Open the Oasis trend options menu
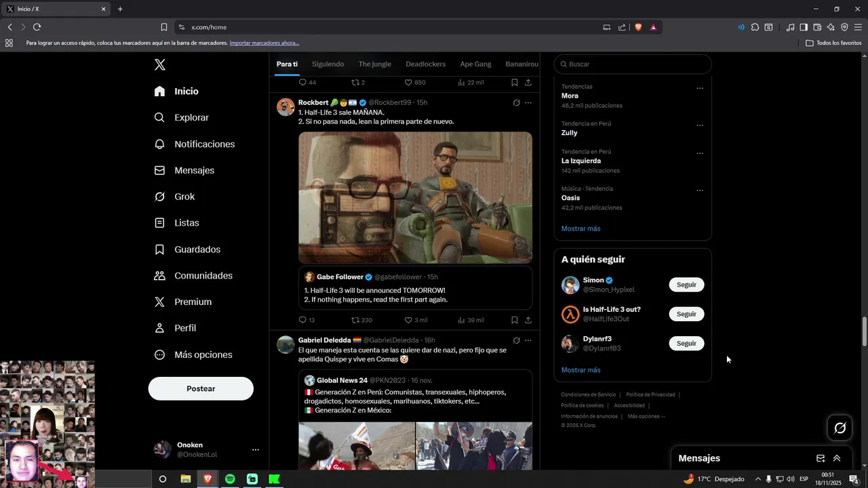Screen dimensions: 868x488 [x=700, y=190]
